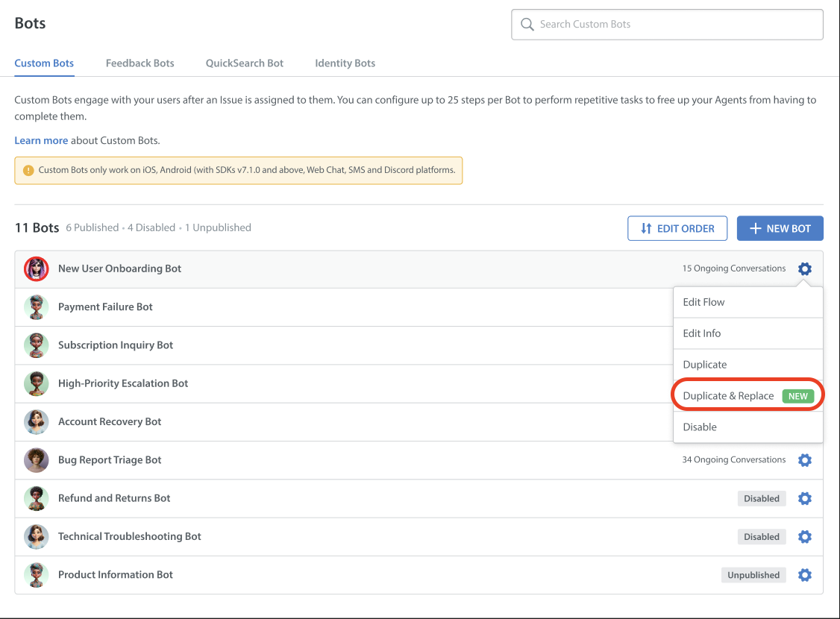The height and width of the screenshot is (619, 840).
Task: Click the yellow warning info icon
Action: [x=28, y=170]
